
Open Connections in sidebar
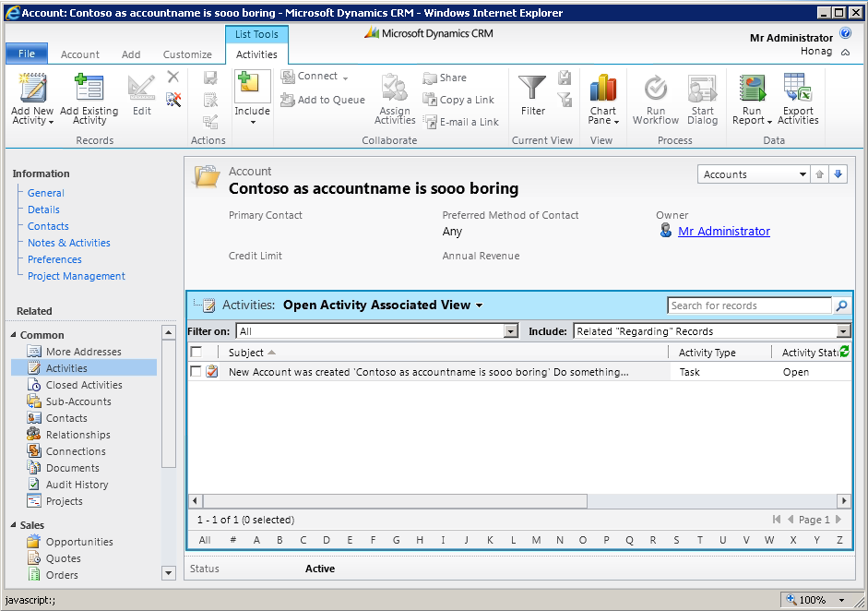(76, 451)
